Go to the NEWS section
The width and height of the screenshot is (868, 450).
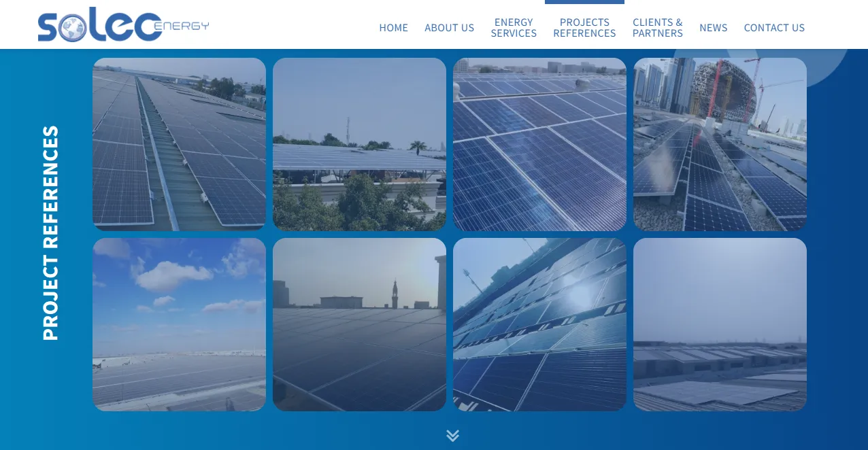713,28
